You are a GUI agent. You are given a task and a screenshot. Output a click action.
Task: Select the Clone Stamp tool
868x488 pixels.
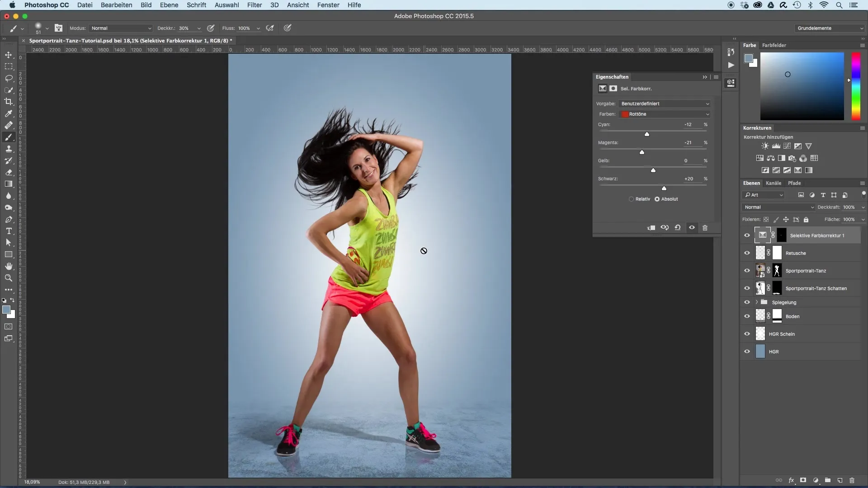point(9,149)
